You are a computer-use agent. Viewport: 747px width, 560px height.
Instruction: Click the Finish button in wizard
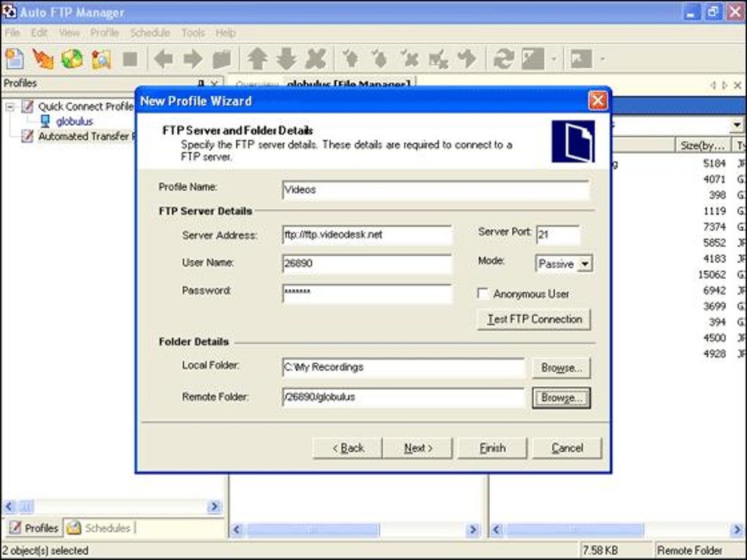492,448
